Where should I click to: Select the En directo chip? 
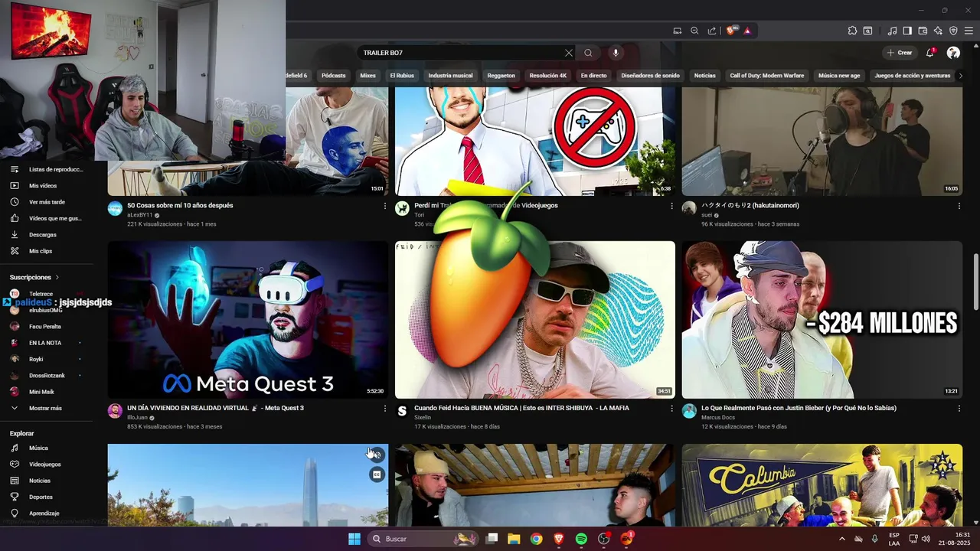[x=593, y=76]
